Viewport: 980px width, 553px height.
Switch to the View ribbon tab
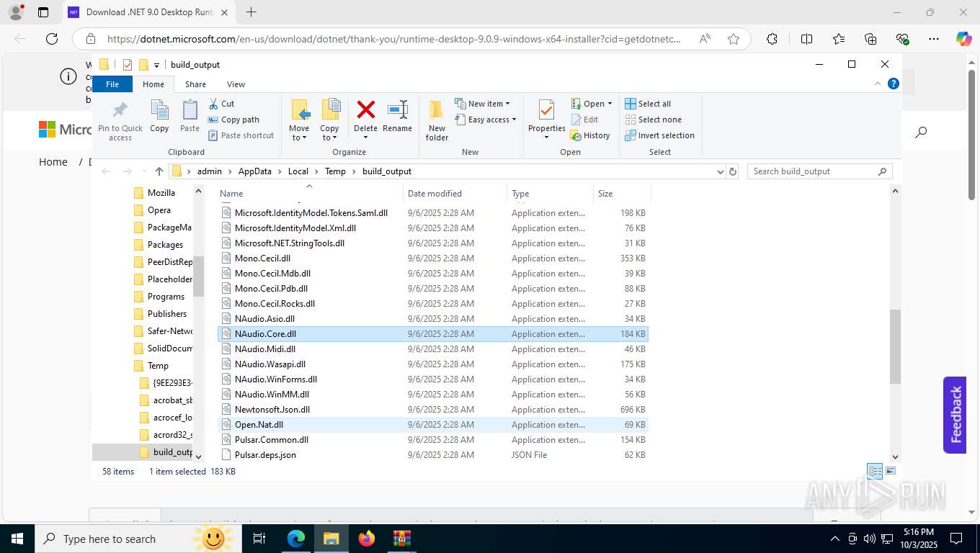[x=236, y=84]
